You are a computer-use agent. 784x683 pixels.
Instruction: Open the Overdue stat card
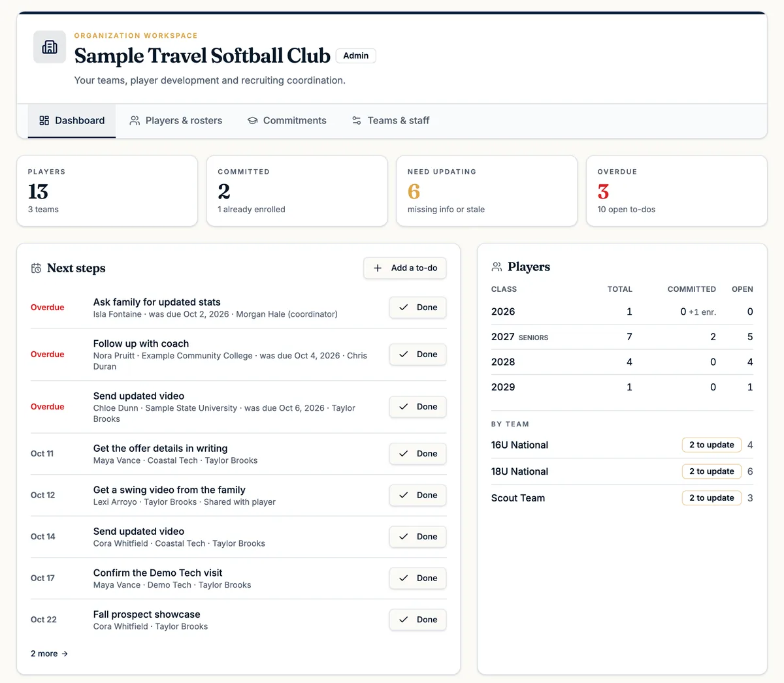tap(677, 191)
